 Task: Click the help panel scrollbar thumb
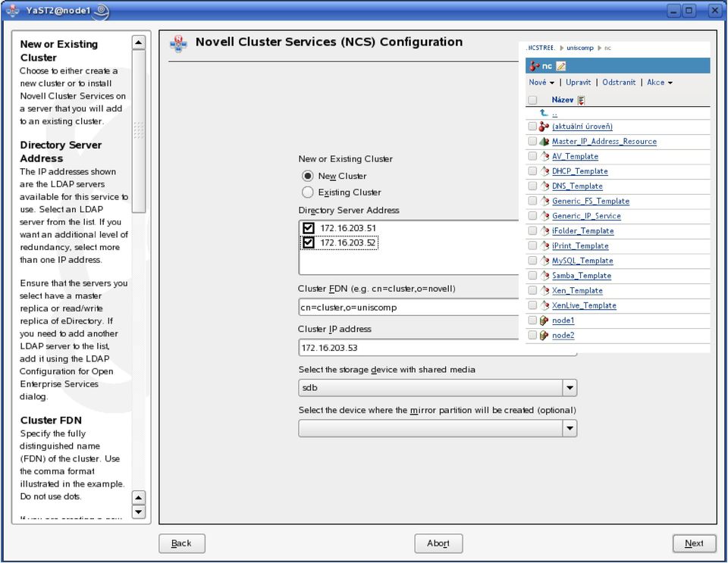(138, 131)
